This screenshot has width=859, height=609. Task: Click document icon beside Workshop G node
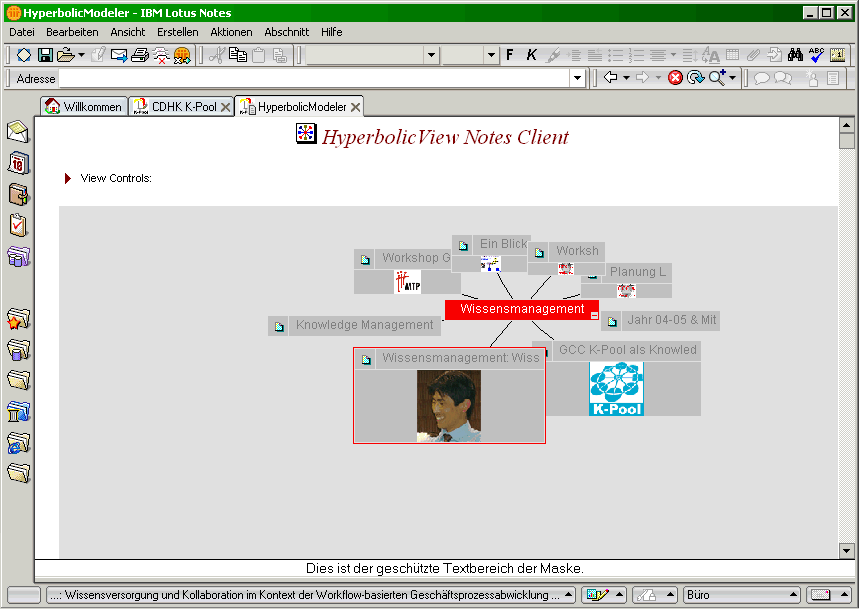365,260
